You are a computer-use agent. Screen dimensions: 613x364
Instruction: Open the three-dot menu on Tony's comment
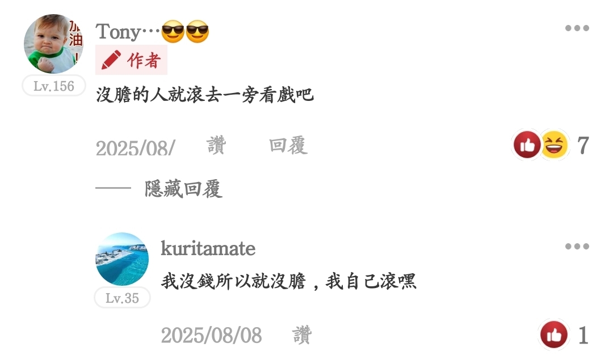(577, 28)
